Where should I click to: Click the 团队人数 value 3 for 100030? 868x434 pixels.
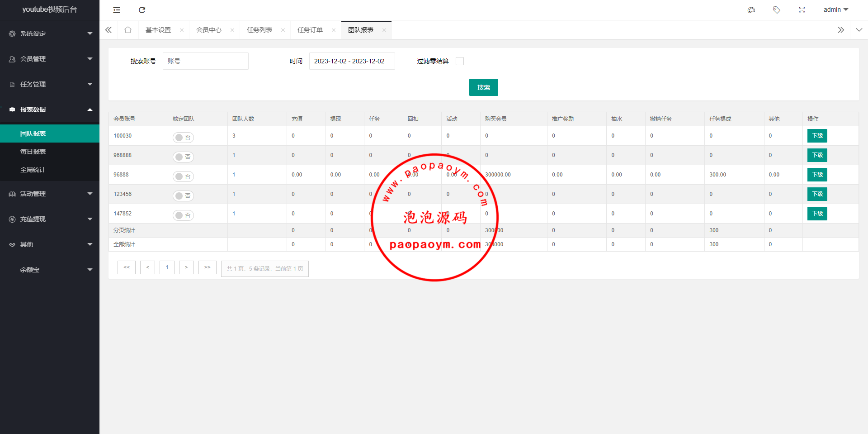coord(234,136)
